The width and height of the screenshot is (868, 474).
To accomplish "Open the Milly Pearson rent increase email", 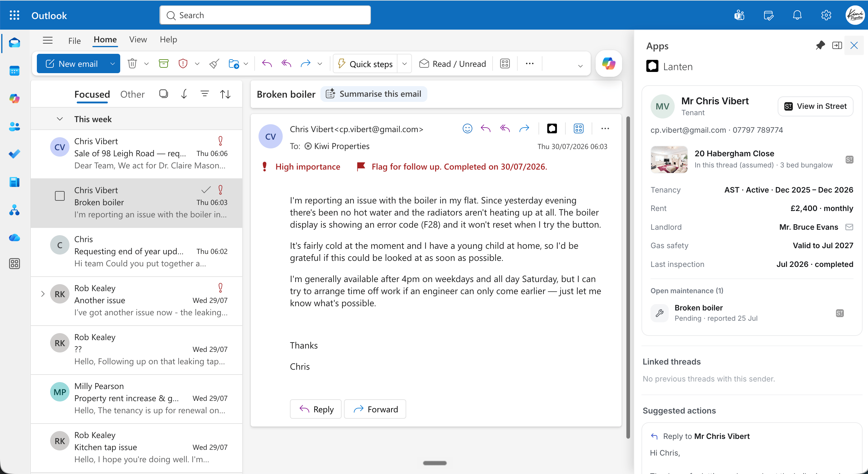I will click(x=137, y=398).
